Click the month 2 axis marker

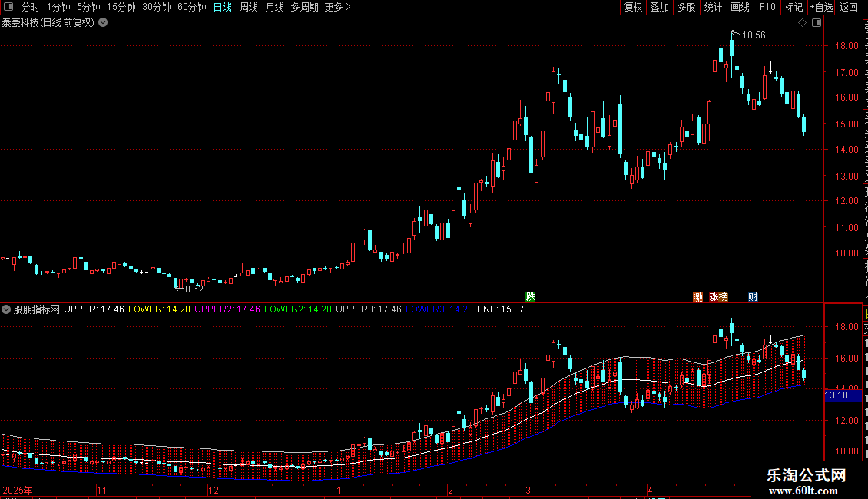451,491
